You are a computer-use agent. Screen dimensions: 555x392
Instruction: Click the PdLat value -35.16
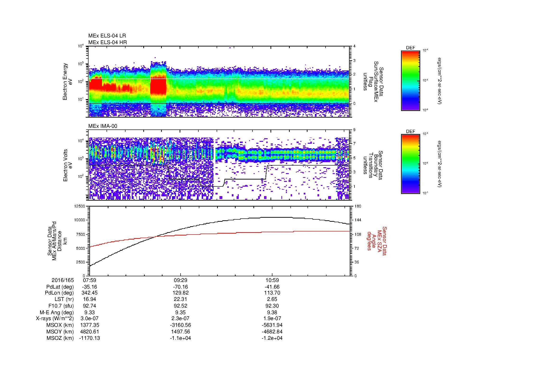pyautogui.click(x=89, y=287)
